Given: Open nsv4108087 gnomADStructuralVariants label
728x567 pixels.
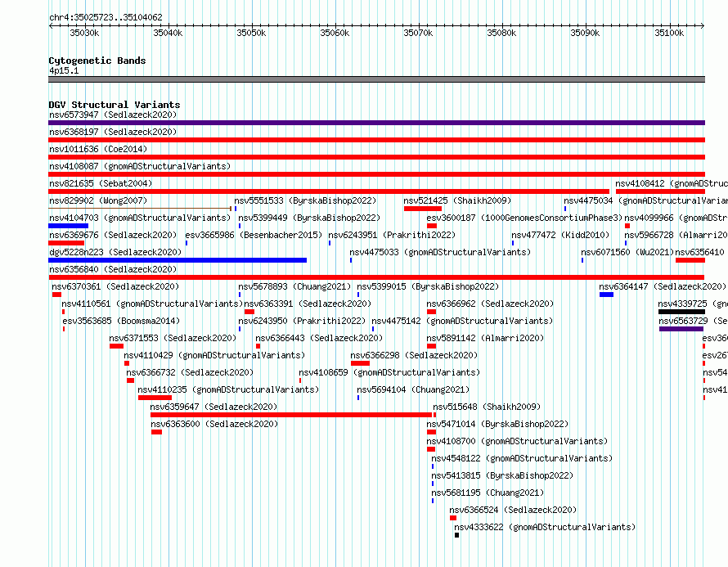Looking at the screenshot, I should [140, 166].
